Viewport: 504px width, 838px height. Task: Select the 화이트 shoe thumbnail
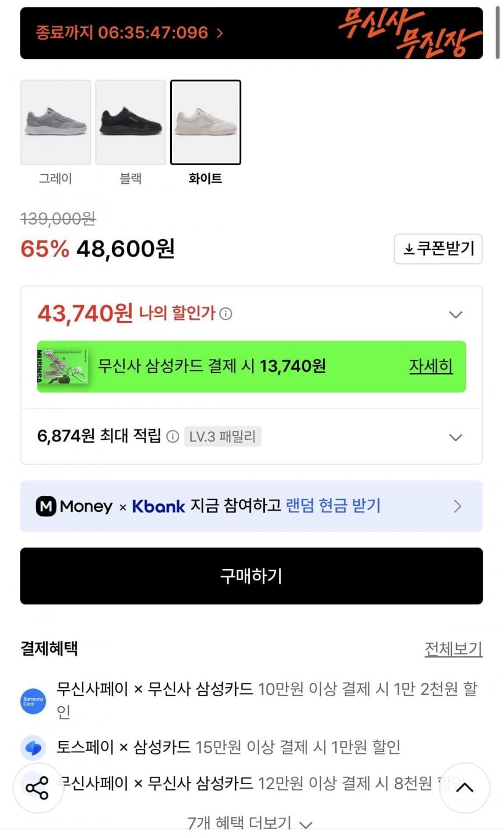pyautogui.click(x=206, y=122)
